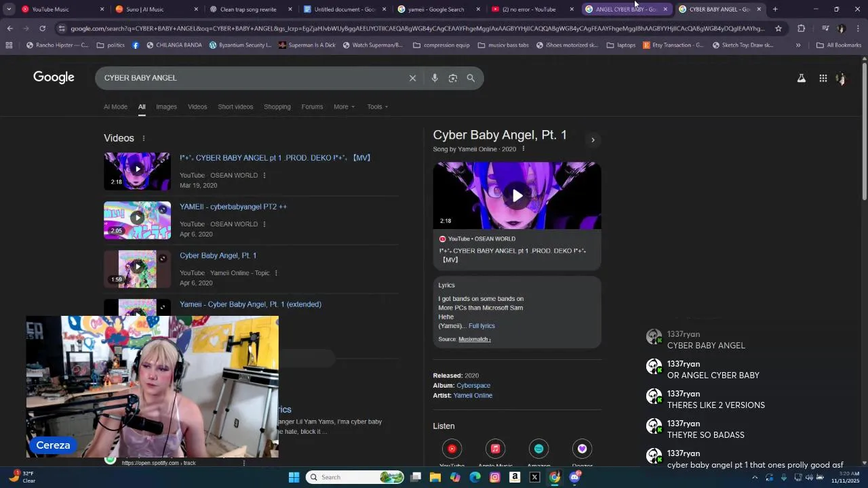Reload the current page
This screenshot has width=868, height=488.
point(42,28)
